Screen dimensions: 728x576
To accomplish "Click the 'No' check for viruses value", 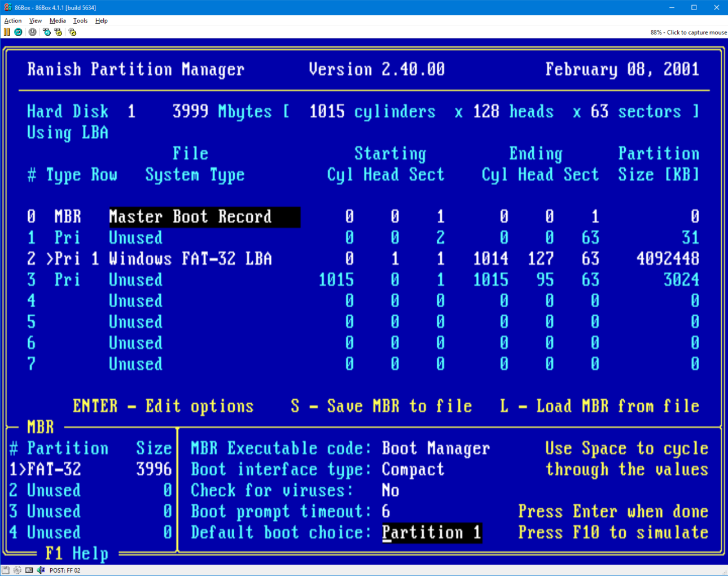I will click(x=391, y=491).
